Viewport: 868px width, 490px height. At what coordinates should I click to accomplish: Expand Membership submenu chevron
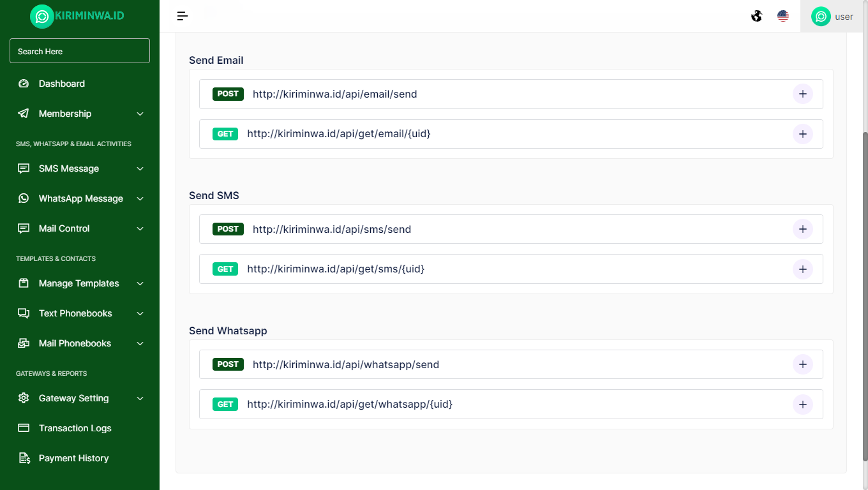pyautogui.click(x=140, y=114)
